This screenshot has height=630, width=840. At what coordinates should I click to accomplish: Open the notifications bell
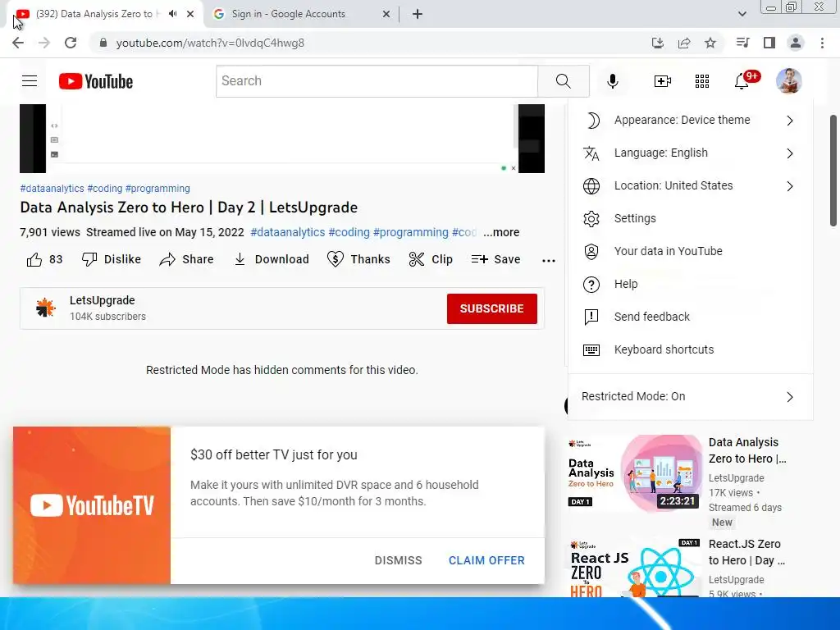(742, 81)
